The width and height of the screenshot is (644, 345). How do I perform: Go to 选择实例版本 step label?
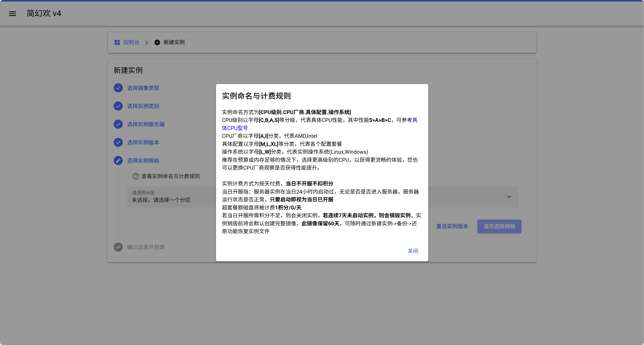(x=143, y=142)
